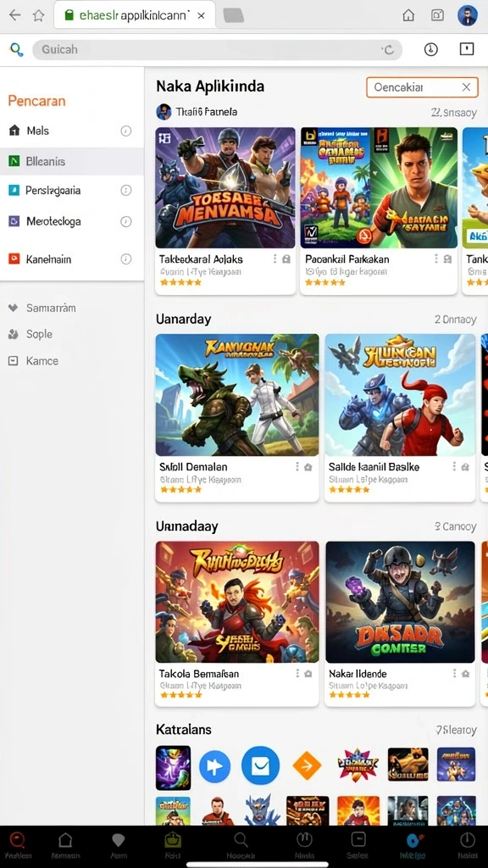This screenshot has height=868, width=488.
Task: Click the magnifier search icon
Action: (17, 50)
